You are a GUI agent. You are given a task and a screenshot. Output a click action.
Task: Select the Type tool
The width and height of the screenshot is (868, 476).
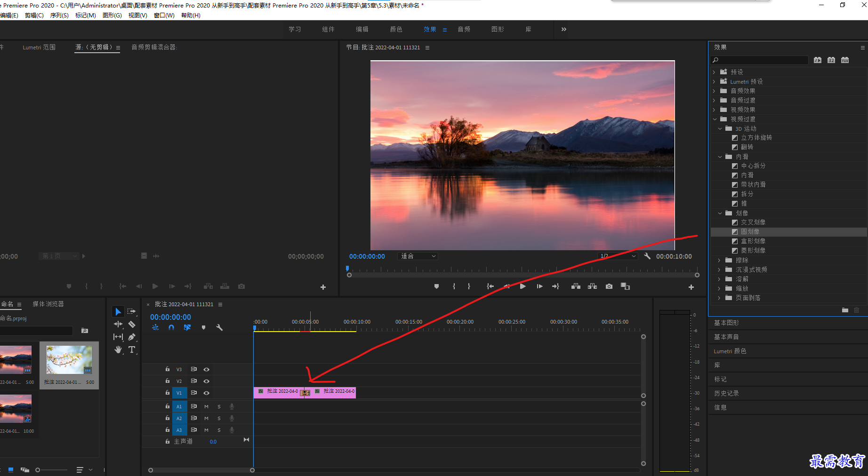pyautogui.click(x=132, y=349)
